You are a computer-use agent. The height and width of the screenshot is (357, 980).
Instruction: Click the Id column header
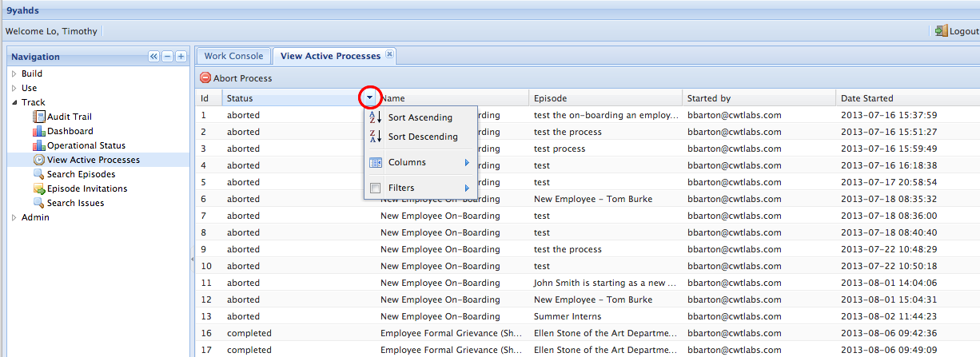tap(208, 98)
